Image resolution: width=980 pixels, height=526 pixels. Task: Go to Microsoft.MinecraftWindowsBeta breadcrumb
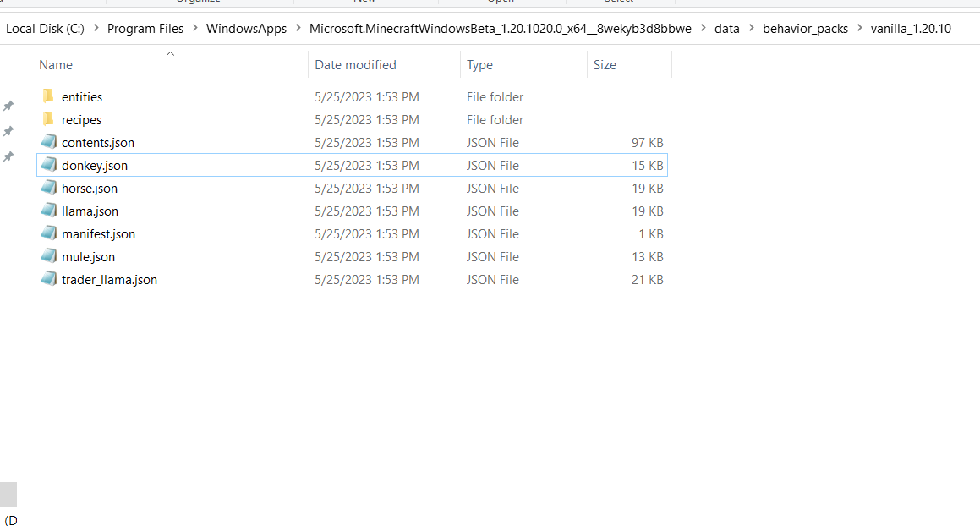[x=501, y=29]
